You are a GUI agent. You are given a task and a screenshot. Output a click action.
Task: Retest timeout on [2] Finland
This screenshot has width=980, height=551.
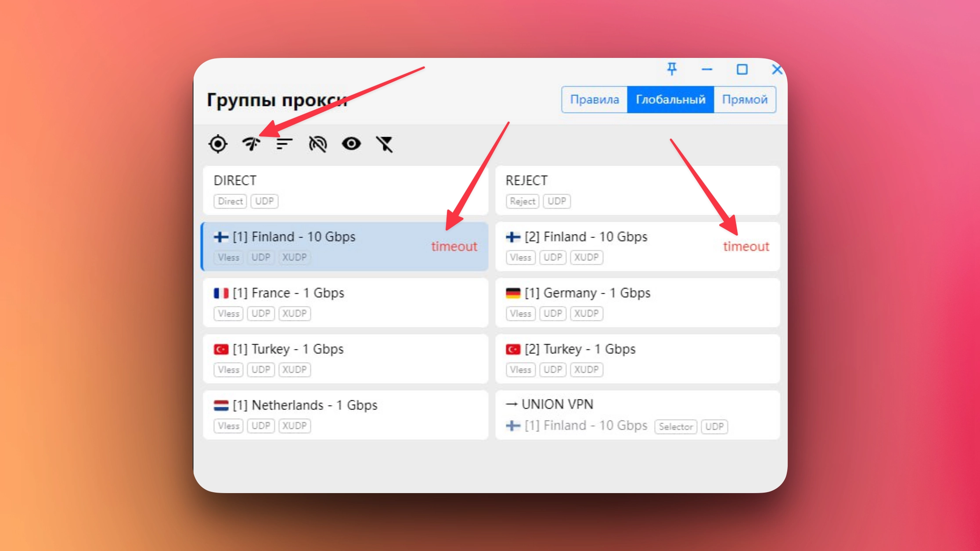click(746, 247)
